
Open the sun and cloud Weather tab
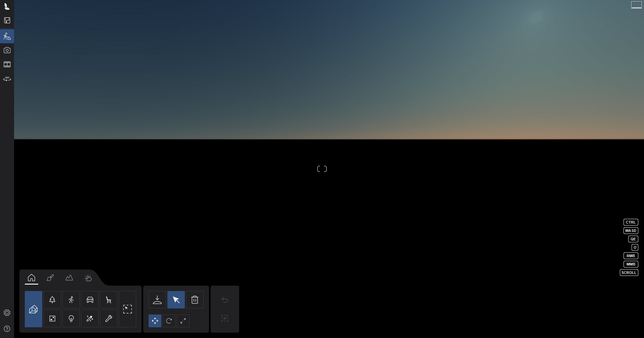[88, 278]
